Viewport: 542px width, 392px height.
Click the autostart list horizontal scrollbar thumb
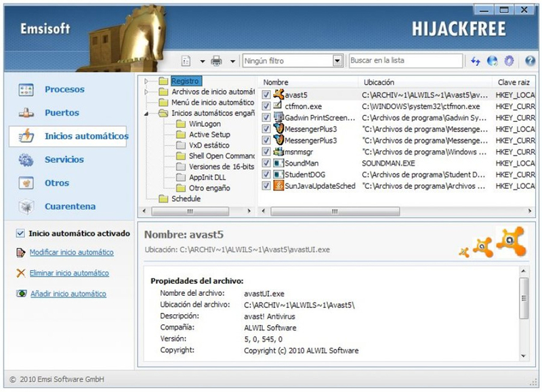(335, 211)
